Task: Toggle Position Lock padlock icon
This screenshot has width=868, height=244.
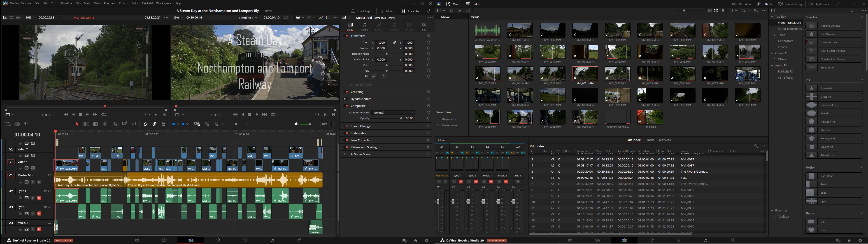Action: (x=163, y=124)
